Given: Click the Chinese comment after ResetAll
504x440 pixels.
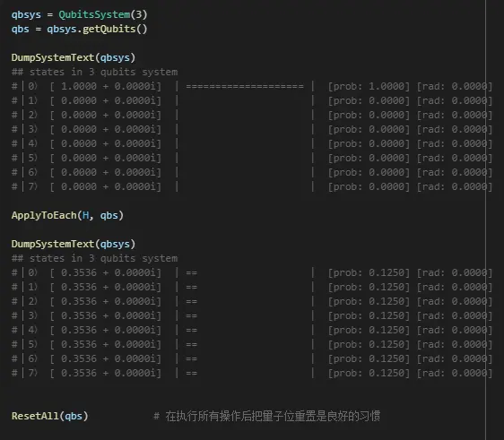Looking at the screenshot, I should click(x=266, y=416).
